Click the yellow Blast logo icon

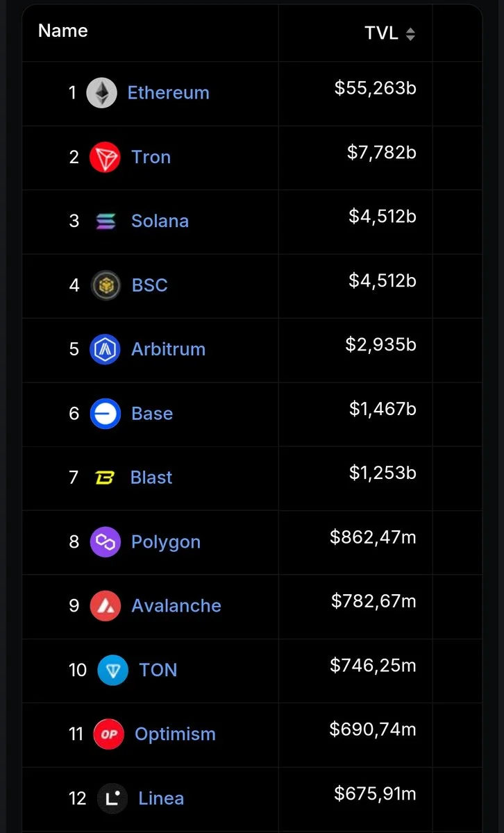click(105, 478)
